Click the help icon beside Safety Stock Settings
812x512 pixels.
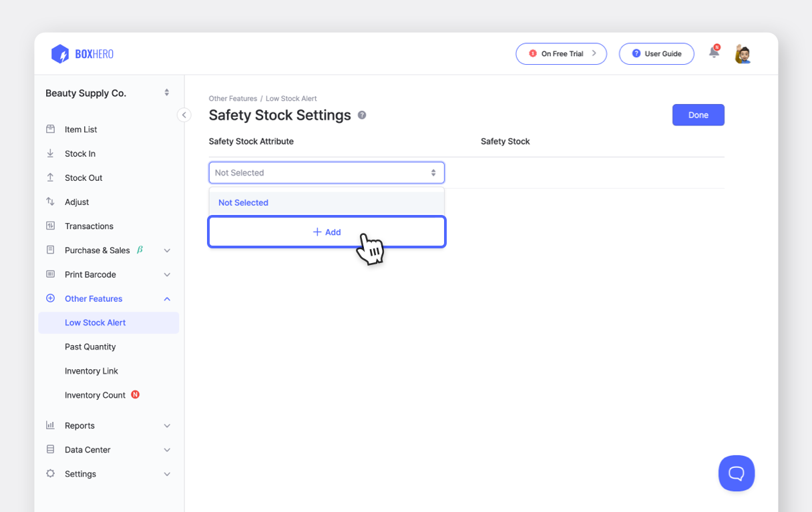(361, 115)
